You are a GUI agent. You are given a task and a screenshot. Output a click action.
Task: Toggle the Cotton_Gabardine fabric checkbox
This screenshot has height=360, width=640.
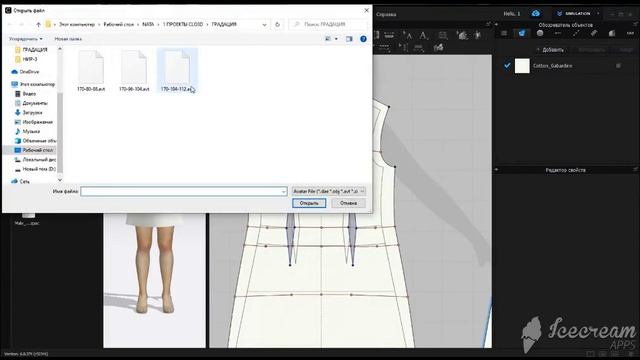pos(507,65)
